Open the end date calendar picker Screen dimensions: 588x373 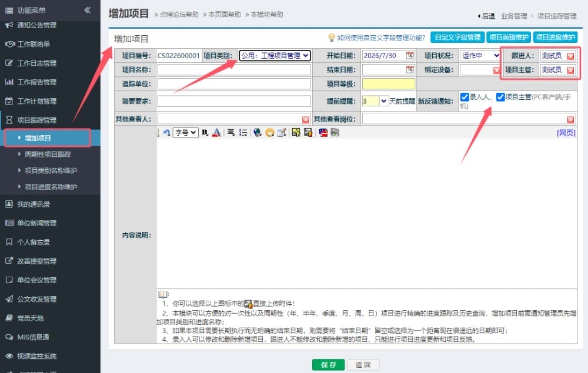(410, 69)
